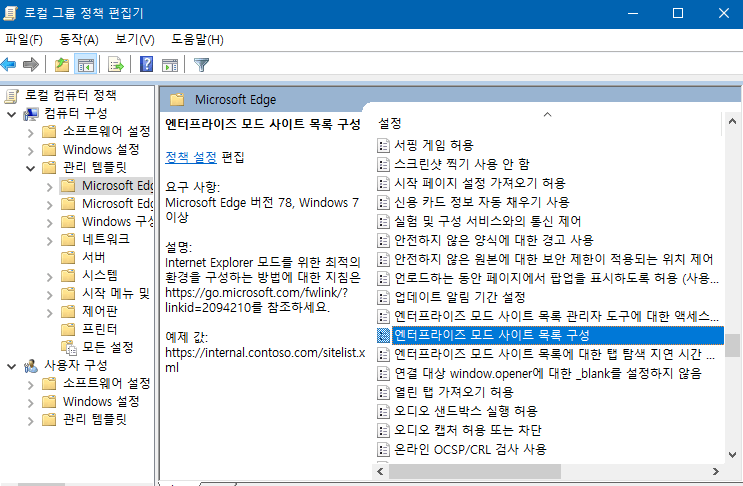Select 시작 페이지 설정 가져오기 허용 policy
This screenshot has width=743, height=486.
(x=480, y=183)
